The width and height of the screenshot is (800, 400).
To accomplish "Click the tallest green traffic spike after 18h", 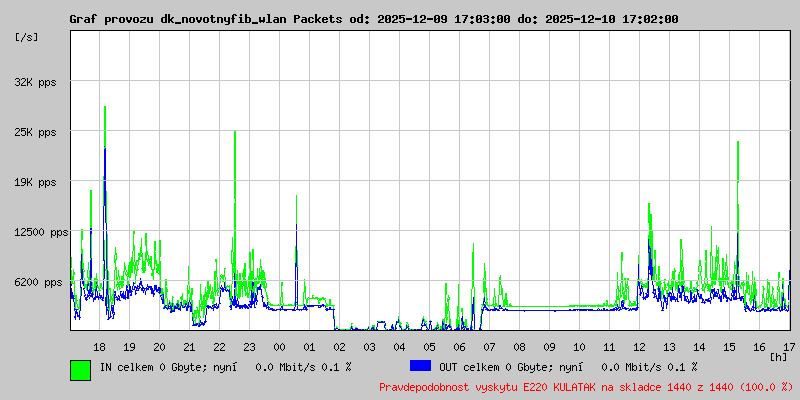I will click(105, 128).
